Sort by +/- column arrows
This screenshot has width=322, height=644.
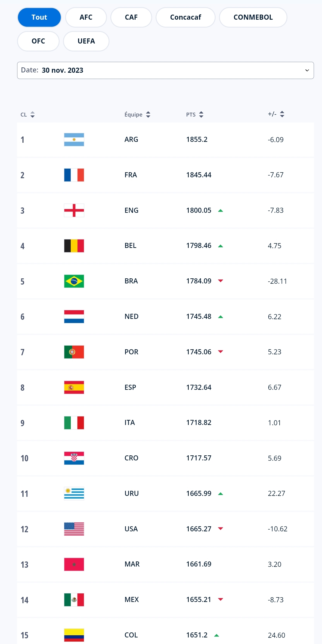(282, 114)
